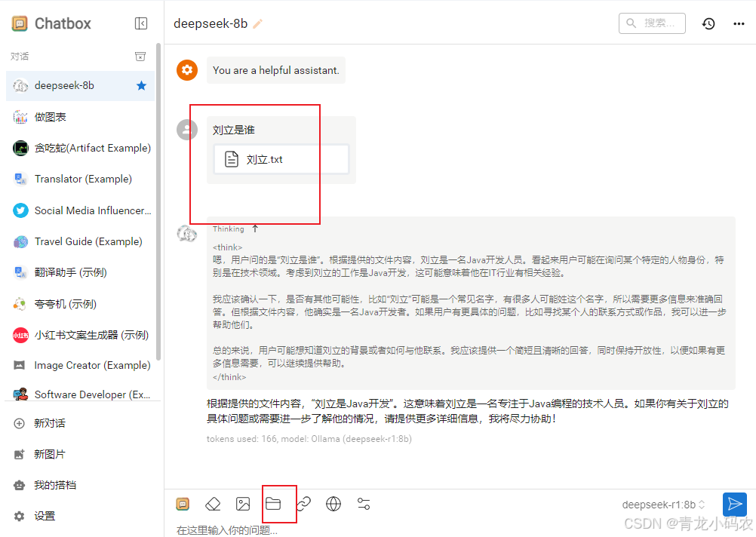Screen dimensions: 756x537
Task: Open chat history clock icon
Action: 708,23
